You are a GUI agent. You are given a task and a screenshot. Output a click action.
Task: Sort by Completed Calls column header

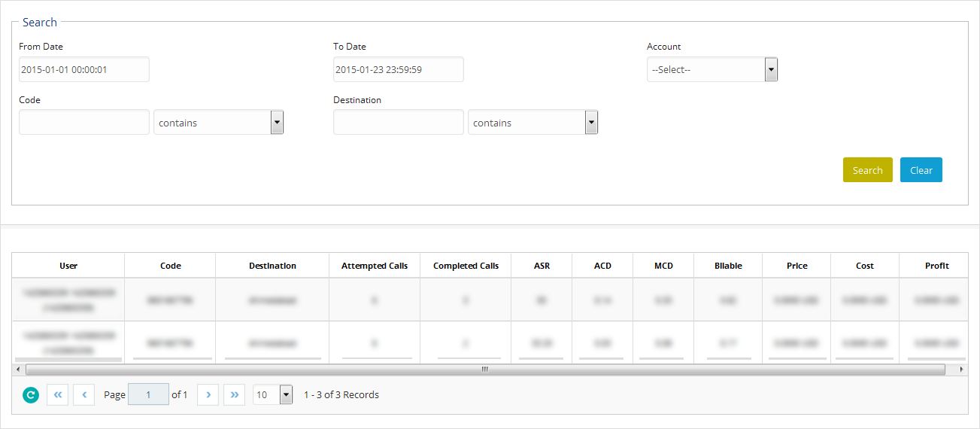pos(466,266)
